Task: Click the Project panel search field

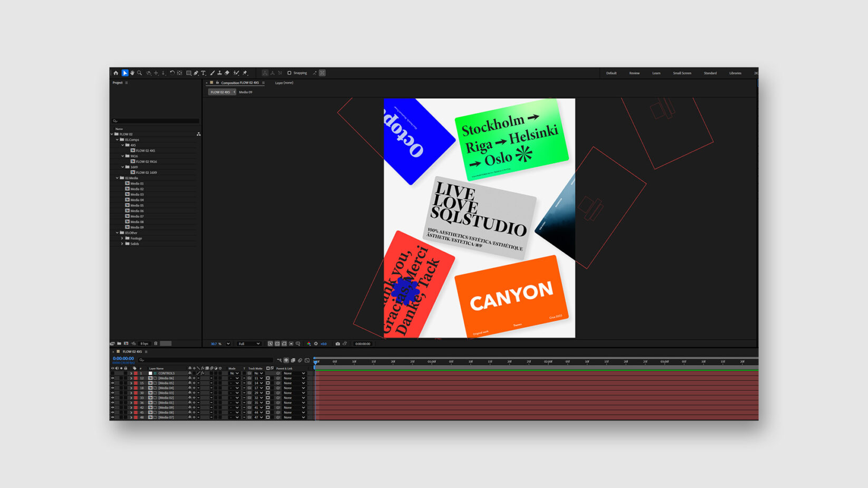Action: 155,121
